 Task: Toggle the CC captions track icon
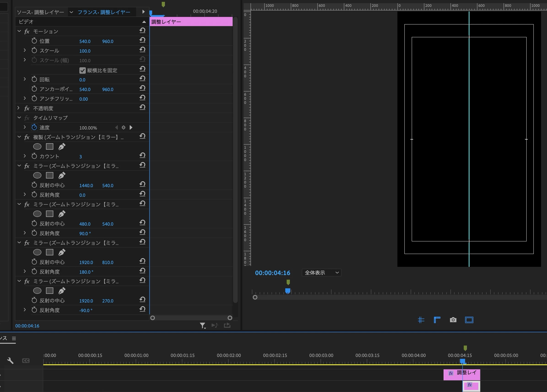pyautogui.click(x=26, y=361)
